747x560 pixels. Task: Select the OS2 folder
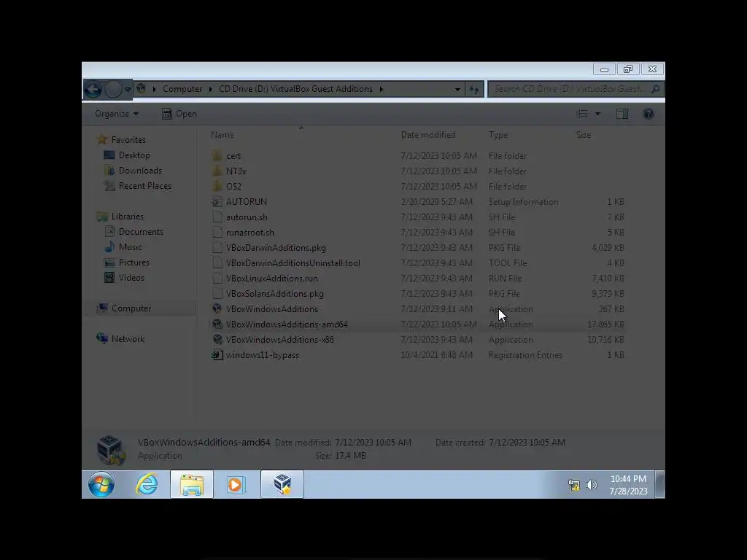point(417,186)
